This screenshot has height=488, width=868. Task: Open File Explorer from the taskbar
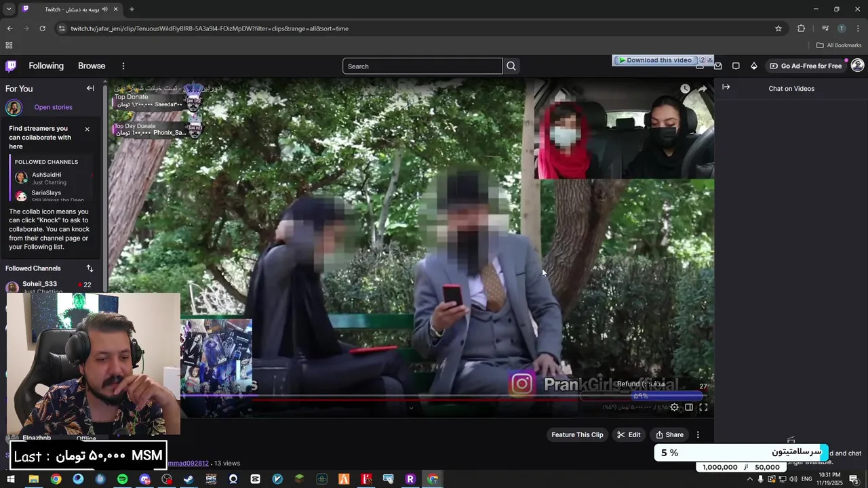pyautogui.click(x=33, y=479)
